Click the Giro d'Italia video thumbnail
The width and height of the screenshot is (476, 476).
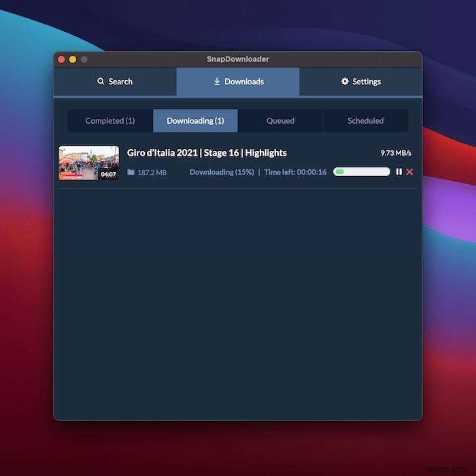(x=89, y=163)
